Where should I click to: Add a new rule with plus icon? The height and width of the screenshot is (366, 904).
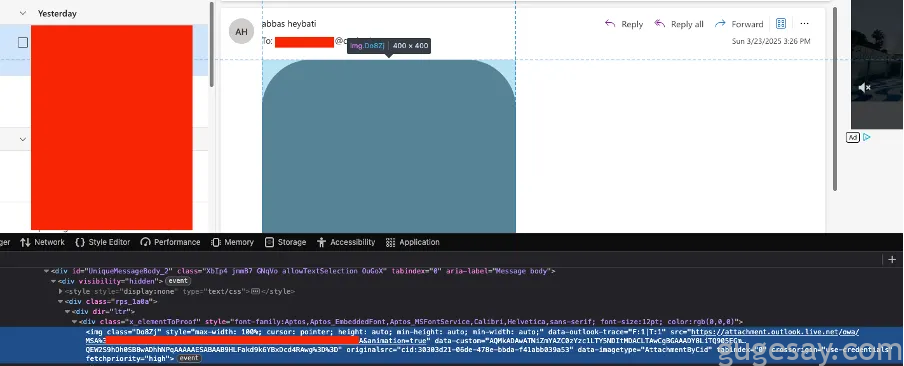click(892, 259)
